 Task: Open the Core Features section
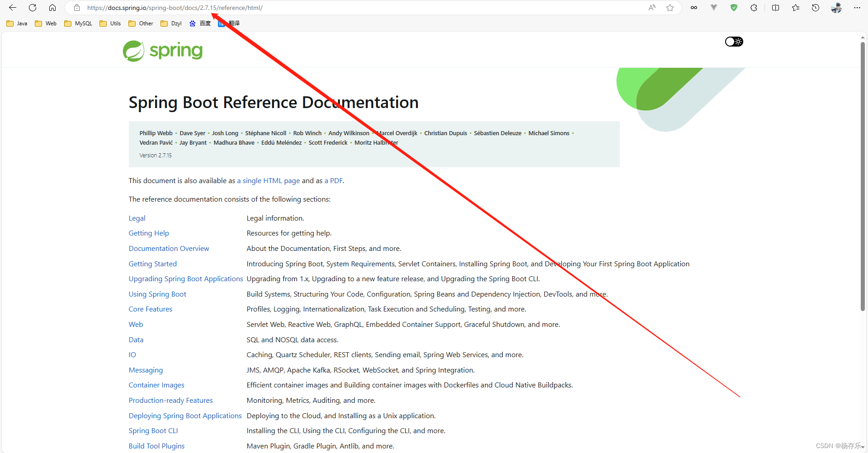pos(150,309)
